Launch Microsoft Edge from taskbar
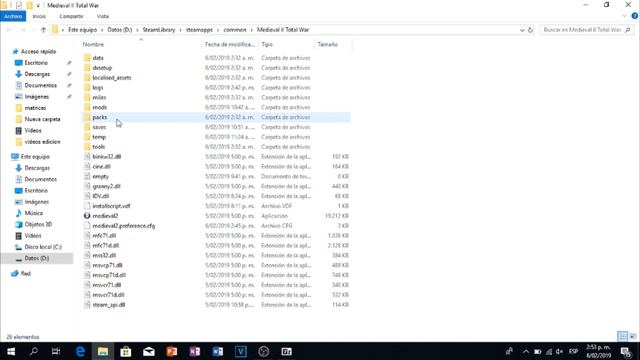 coord(80,351)
